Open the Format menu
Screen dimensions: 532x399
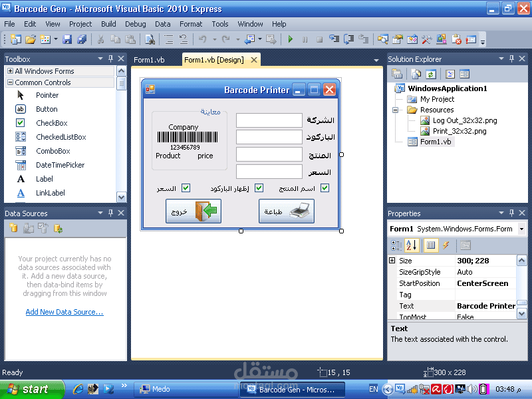click(191, 24)
